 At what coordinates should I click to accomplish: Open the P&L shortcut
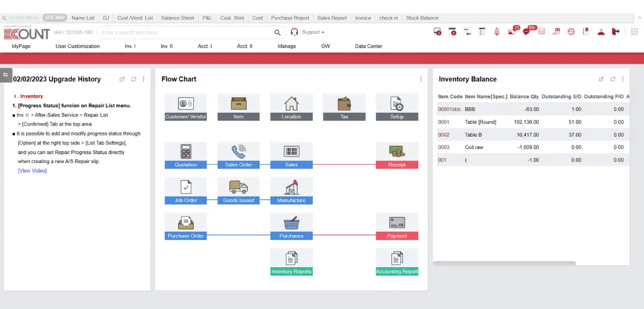207,18
